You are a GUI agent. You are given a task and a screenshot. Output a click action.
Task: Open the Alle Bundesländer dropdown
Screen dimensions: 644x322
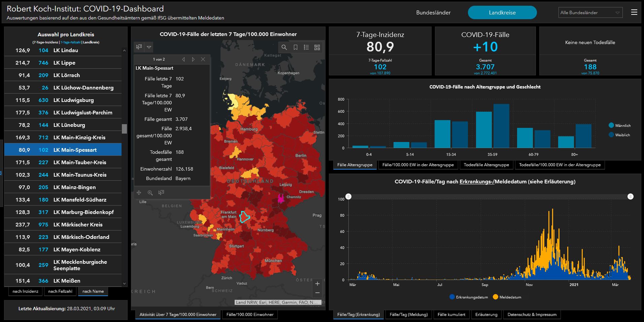point(590,12)
